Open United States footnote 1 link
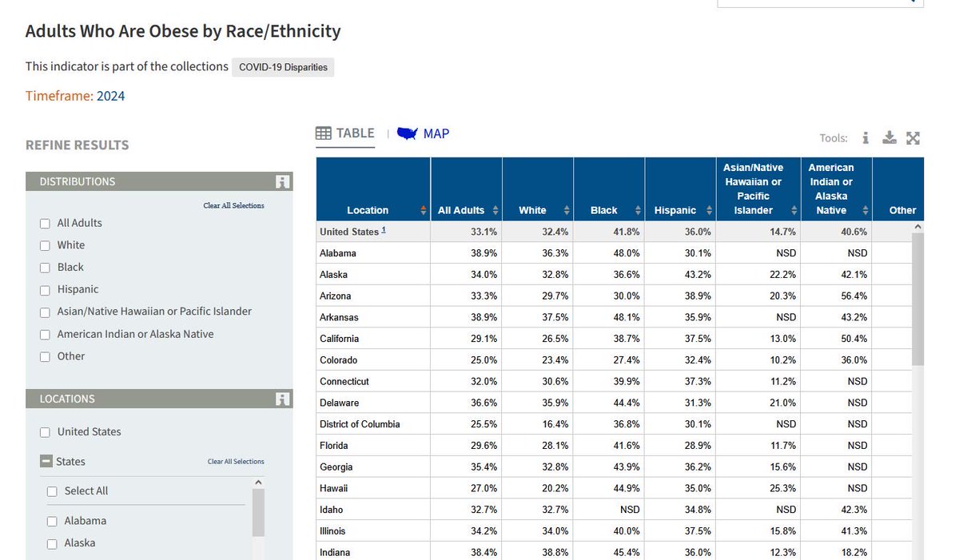The image size is (959, 560). pos(384,230)
